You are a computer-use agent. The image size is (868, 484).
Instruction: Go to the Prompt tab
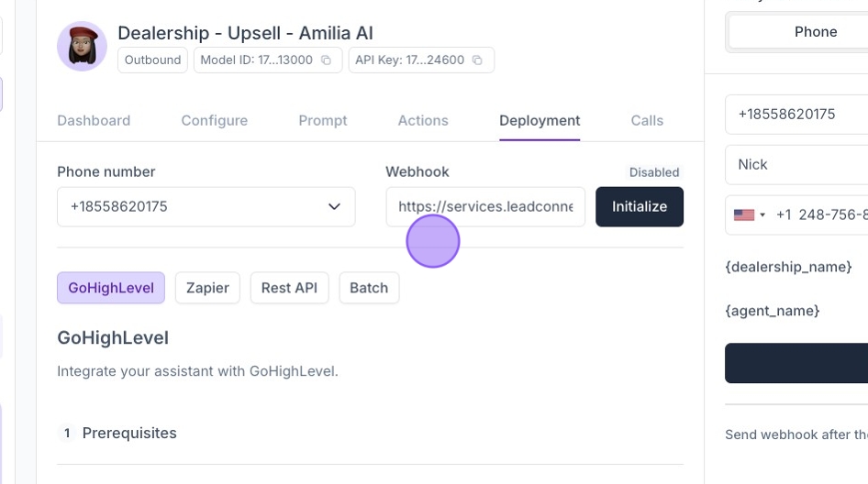pyautogui.click(x=323, y=120)
